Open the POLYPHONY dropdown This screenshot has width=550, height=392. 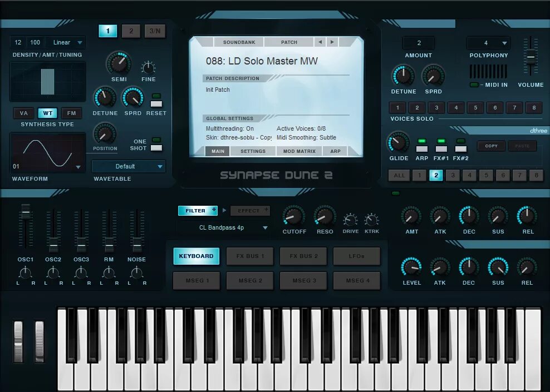tap(488, 43)
